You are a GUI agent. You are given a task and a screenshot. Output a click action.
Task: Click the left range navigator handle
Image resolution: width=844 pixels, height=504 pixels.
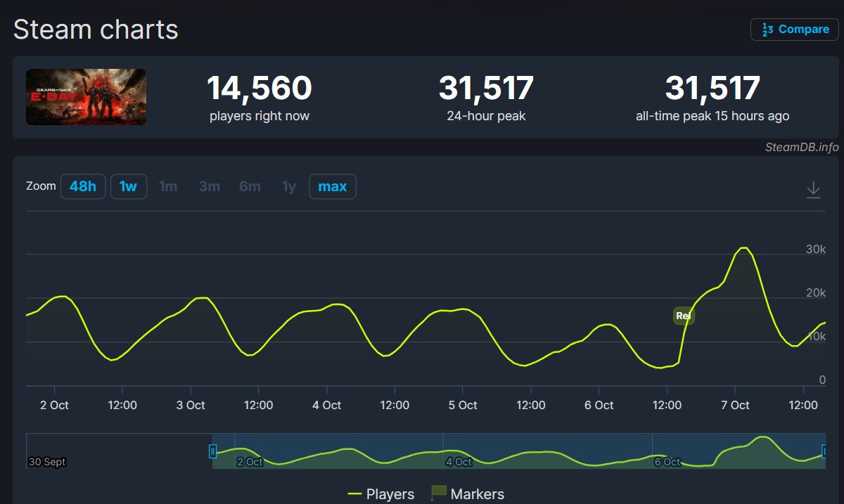(x=212, y=451)
